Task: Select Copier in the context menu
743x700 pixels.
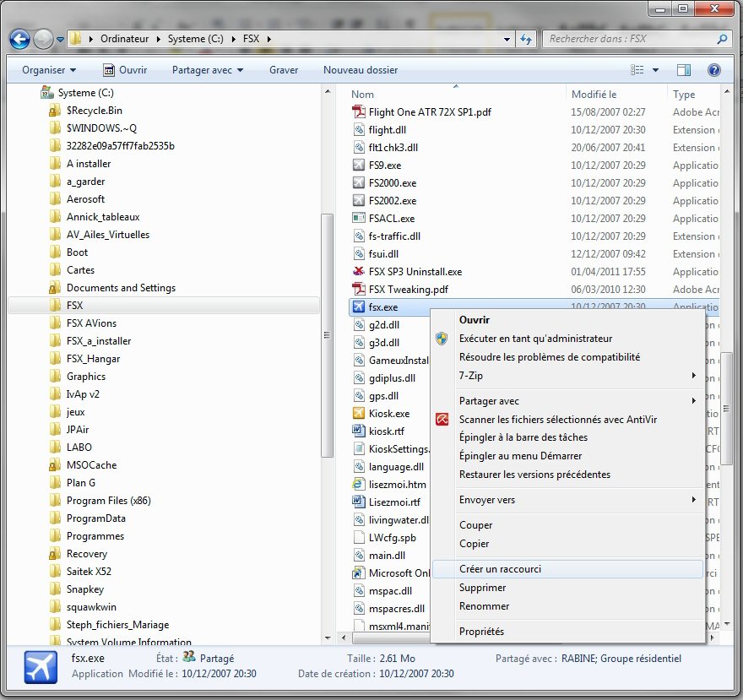Action: click(568, 544)
